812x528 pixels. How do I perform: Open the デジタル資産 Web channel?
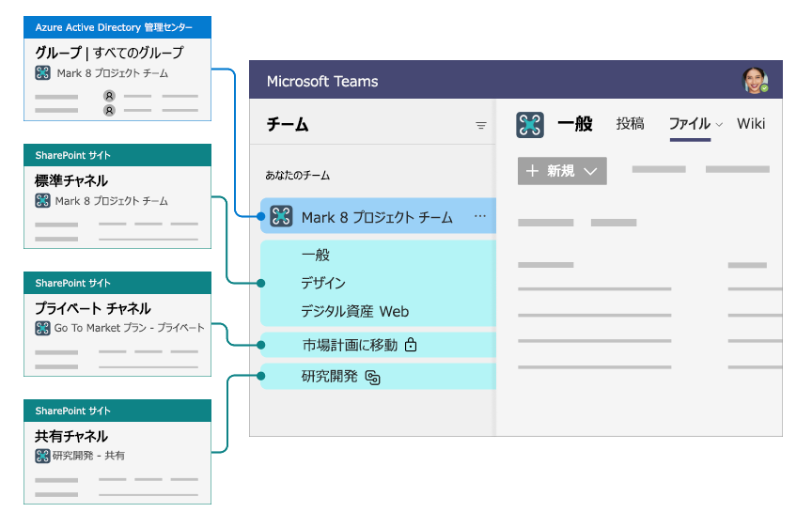(x=354, y=311)
